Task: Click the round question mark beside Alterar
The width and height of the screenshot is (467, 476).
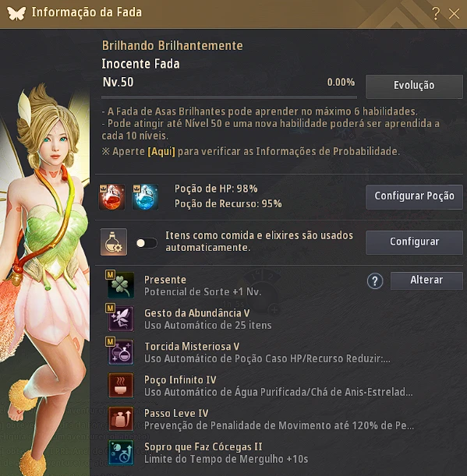Action: (375, 281)
